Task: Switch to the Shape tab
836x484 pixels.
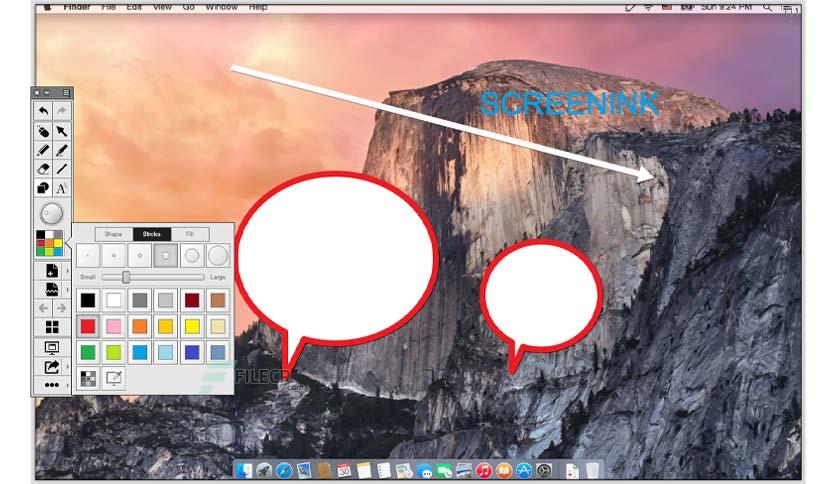Action: [x=114, y=234]
